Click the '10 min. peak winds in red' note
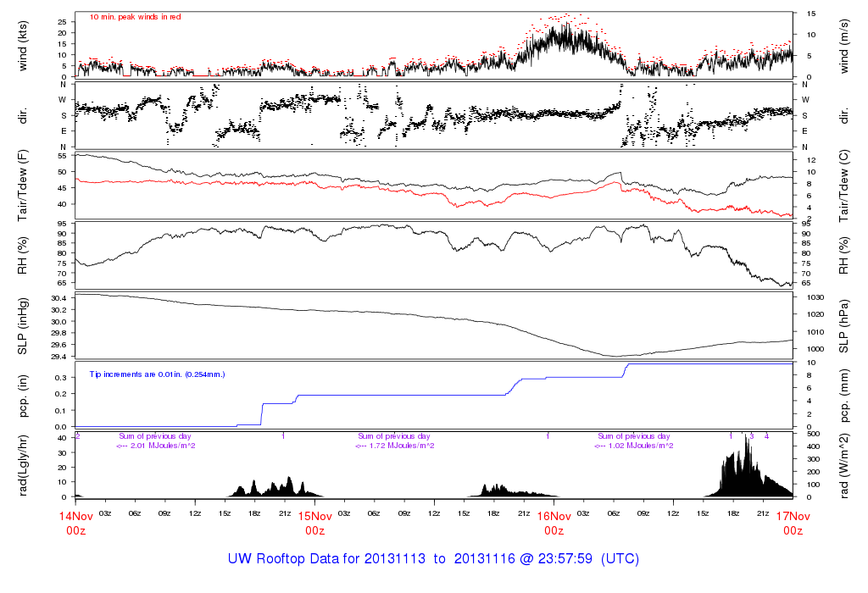Image resolution: width=868 pixels, height=593 pixels. [x=135, y=17]
